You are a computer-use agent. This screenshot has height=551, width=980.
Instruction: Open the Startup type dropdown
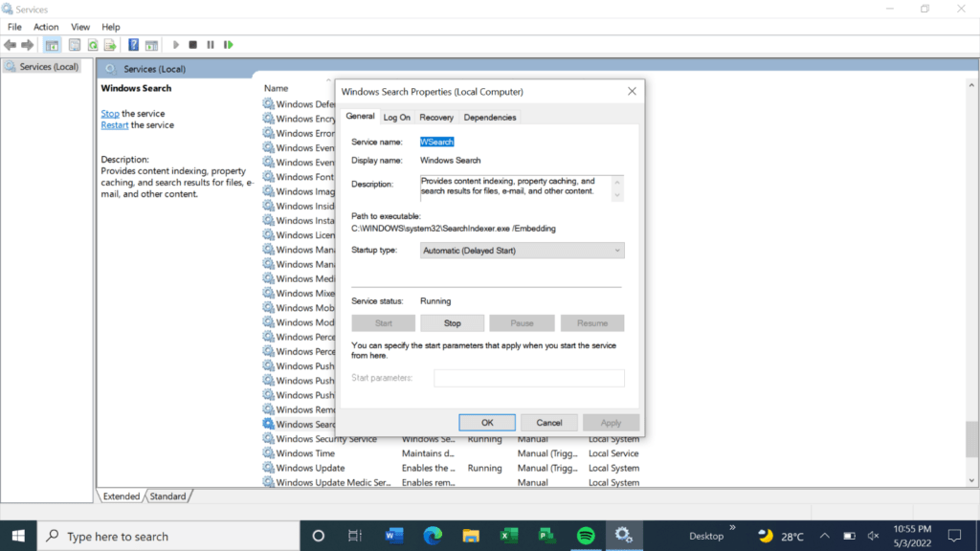point(522,251)
